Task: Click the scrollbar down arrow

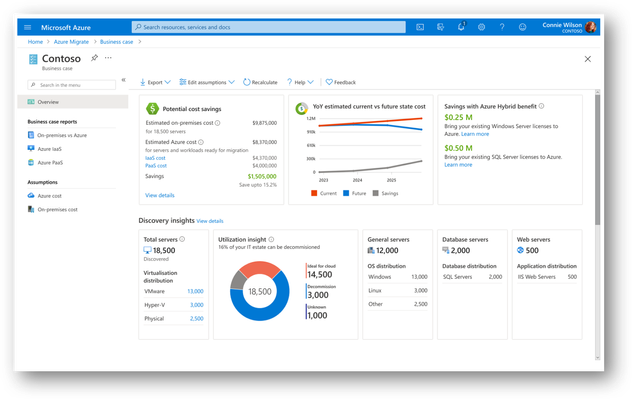Action: coord(597,358)
